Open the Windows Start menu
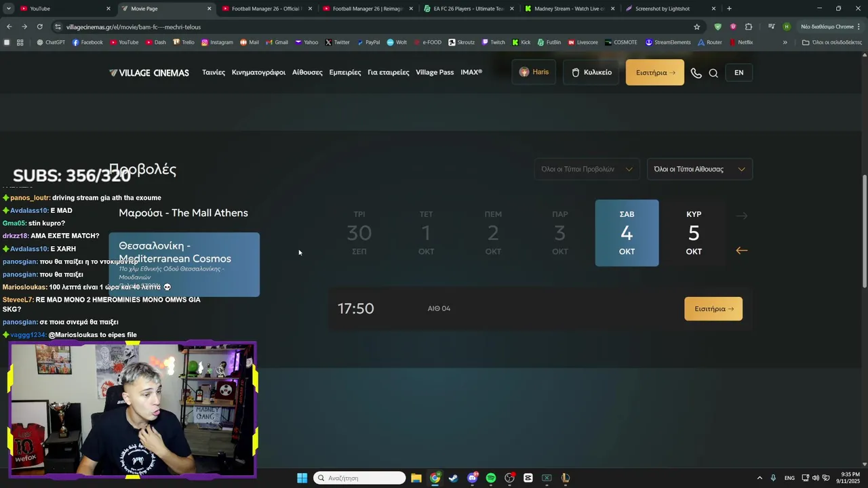868x488 pixels. [302, 478]
